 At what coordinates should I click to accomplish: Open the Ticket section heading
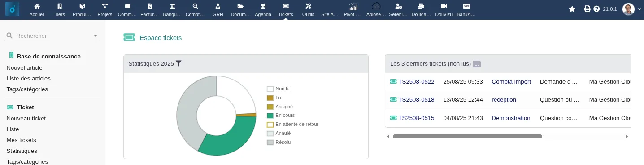tap(26, 107)
